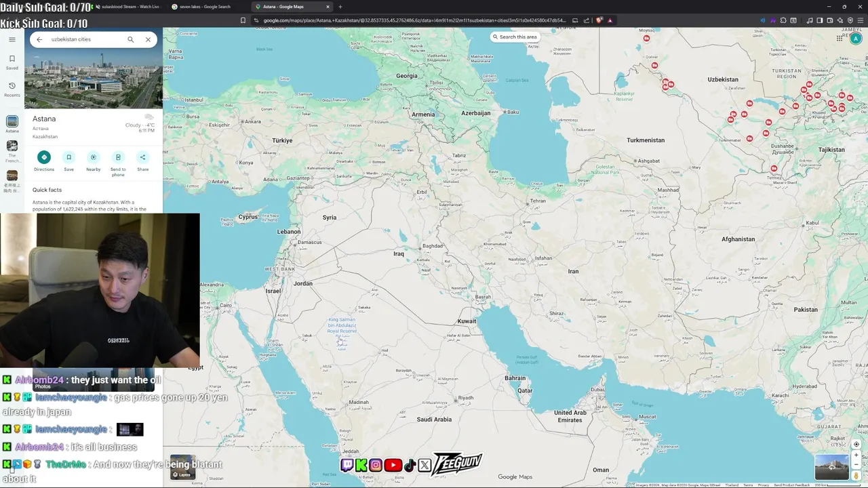Toggle the browser sidebar panel
868x488 pixels.
(x=820, y=20)
